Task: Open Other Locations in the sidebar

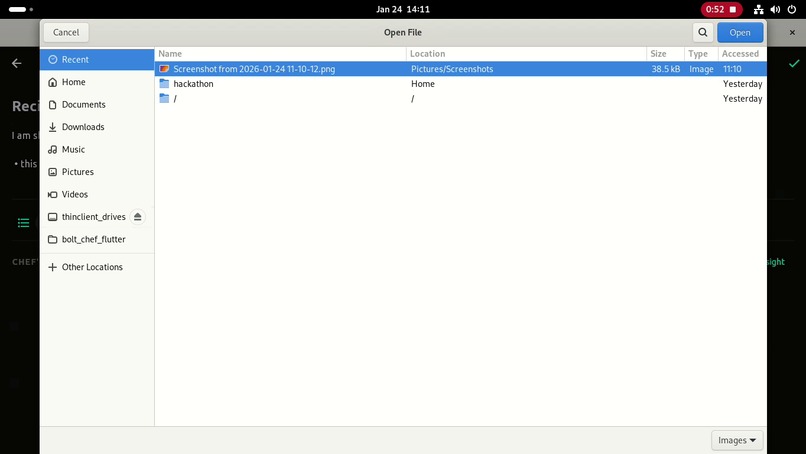Action: (x=97, y=267)
